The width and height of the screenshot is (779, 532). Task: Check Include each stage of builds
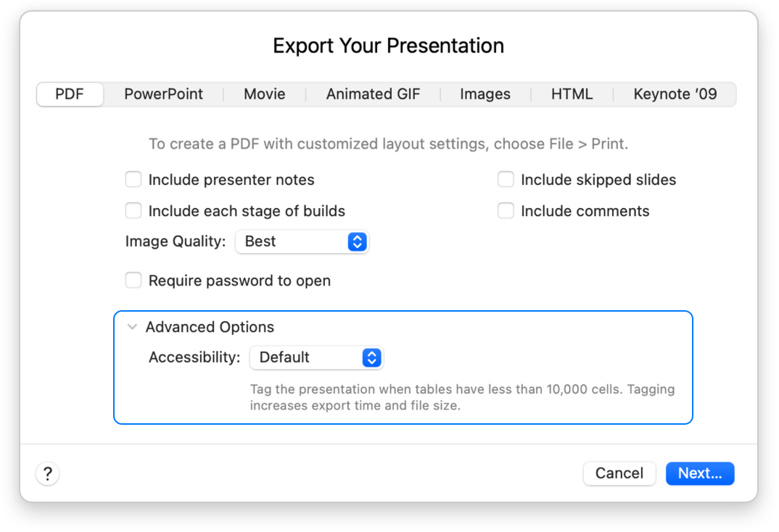(x=133, y=210)
